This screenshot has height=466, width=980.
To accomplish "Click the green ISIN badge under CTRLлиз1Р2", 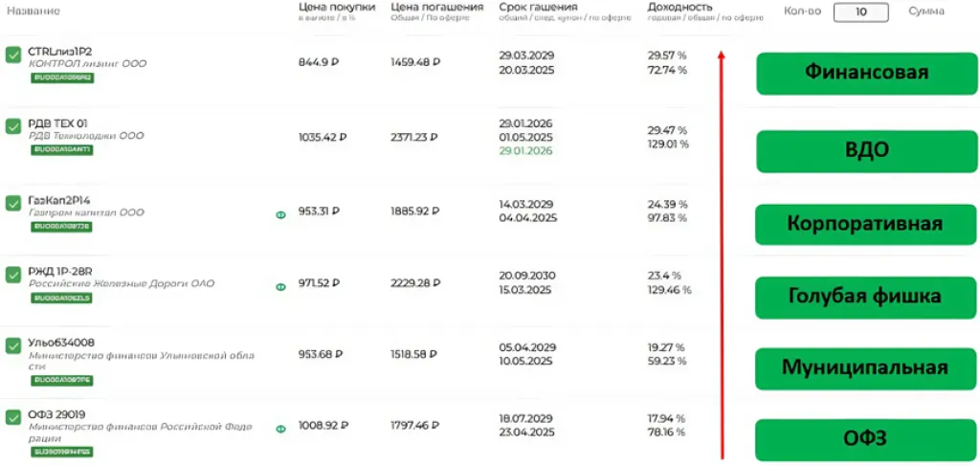I will coord(62,78).
